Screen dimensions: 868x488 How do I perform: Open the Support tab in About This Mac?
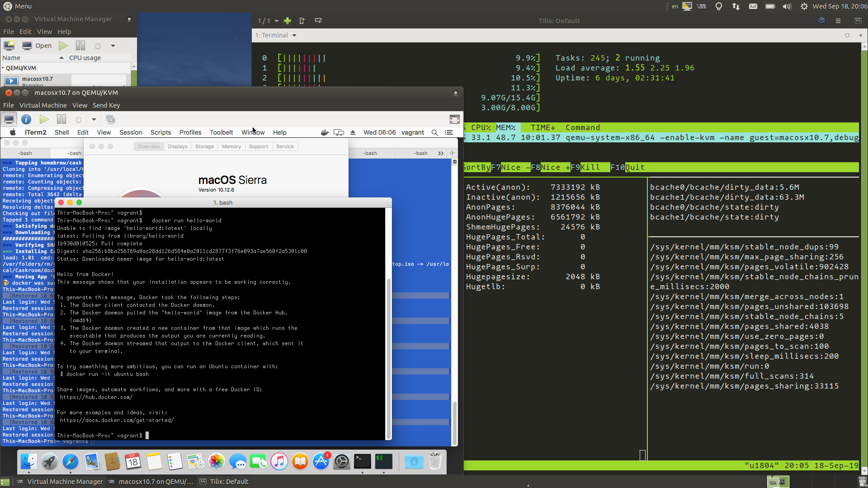pyautogui.click(x=259, y=146)
